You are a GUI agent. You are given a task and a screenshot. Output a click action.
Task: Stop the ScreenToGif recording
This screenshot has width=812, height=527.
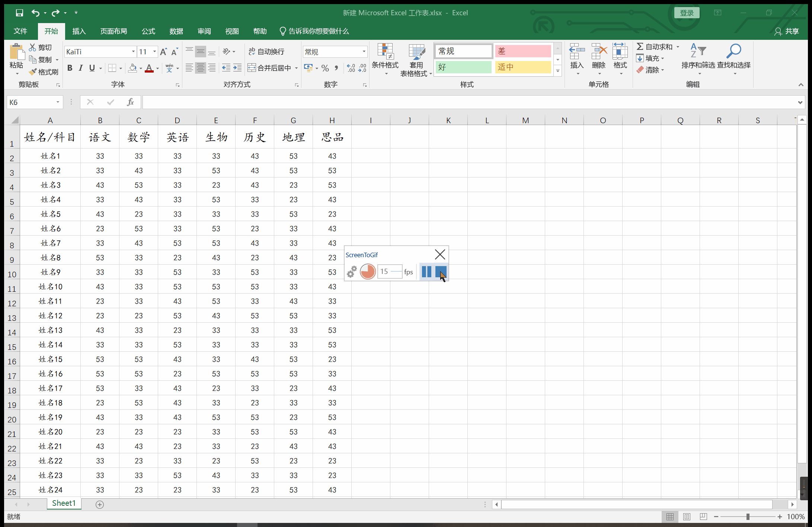[441, 272]
